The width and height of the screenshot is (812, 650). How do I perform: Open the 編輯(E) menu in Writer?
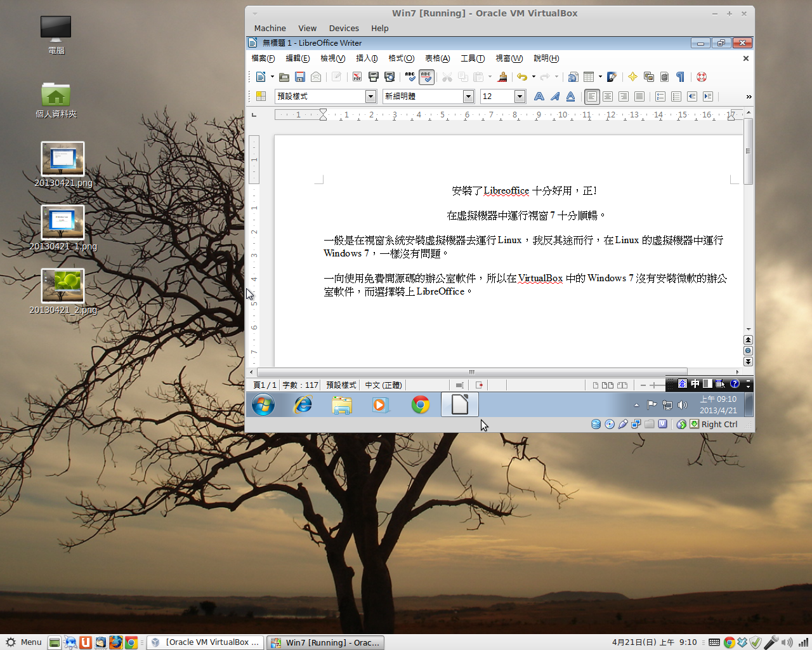coord(298,58)
